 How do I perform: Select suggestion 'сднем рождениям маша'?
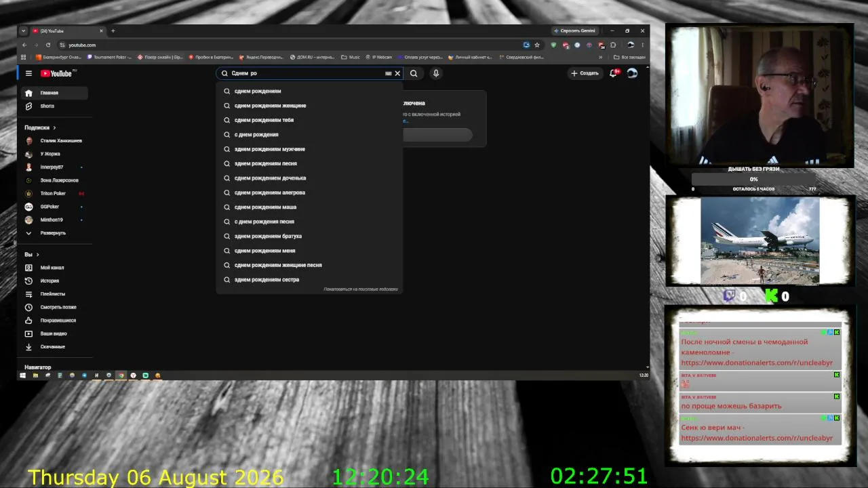point(309,207)
